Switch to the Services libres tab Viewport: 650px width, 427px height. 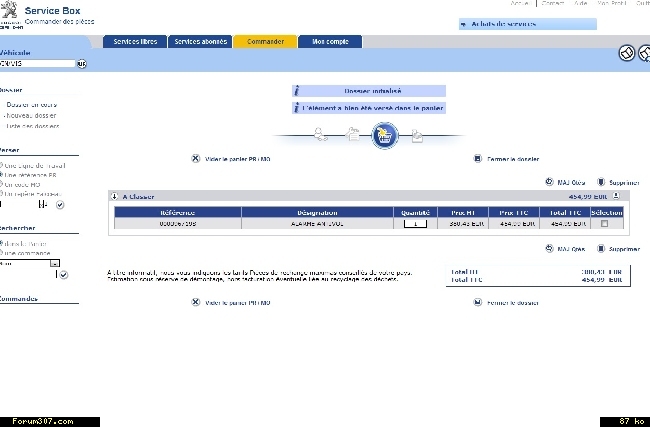tap(135, 41)
